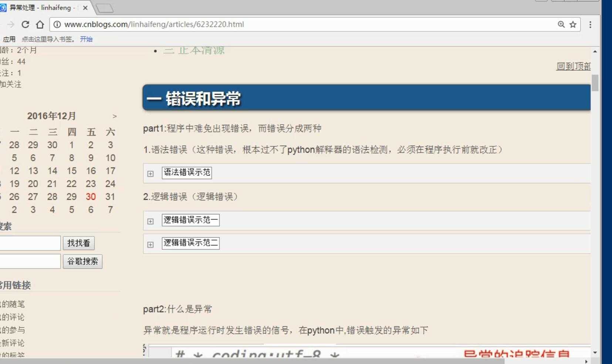This screenshot has width=612, height=364.
Task: Open the 三 正本清源 contents link
Action: [194, 50]
